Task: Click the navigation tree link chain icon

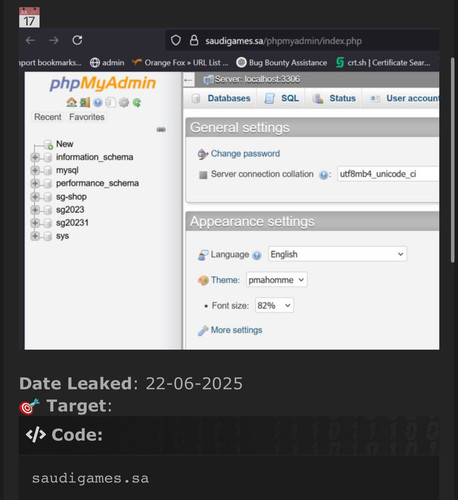Action: tap(161, 129)
